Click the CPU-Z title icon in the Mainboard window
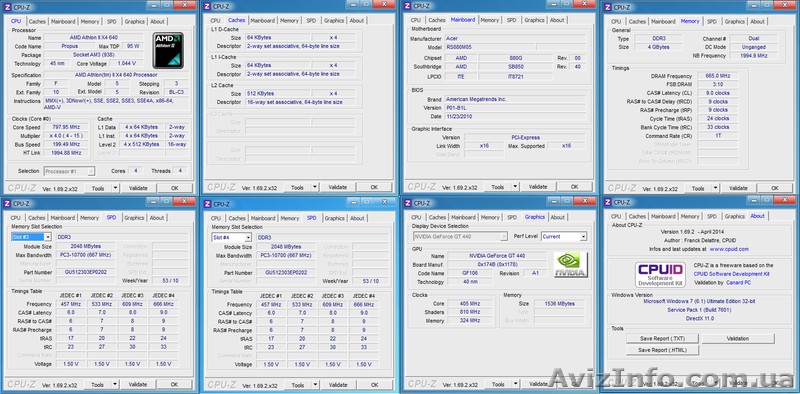The height and width of the screenshot is (394, 800). click(x=408, y=6)
